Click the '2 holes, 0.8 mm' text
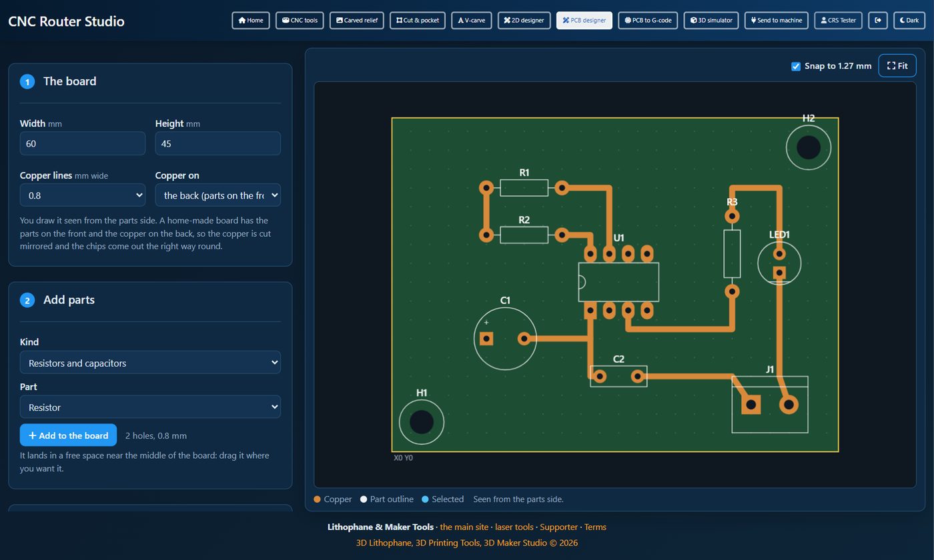Viewport: 934px width, 560px height. [x=156, y=435]
